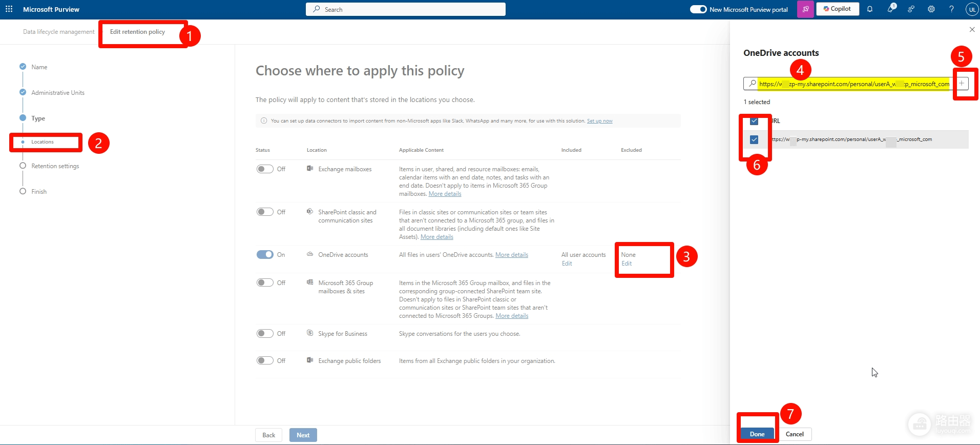This screenshot has height=445, width=980.
Task: Click the Next button
Action: (303, 435)
